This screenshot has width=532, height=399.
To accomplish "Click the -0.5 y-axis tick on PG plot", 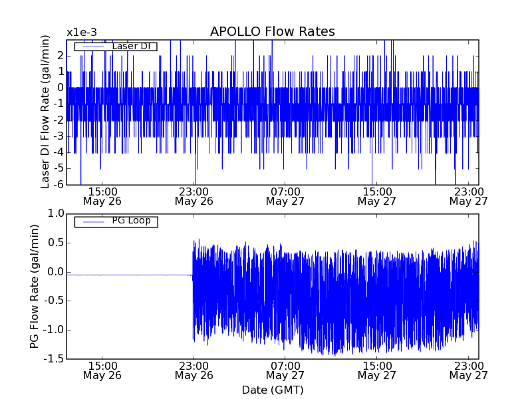I will 54,301.
